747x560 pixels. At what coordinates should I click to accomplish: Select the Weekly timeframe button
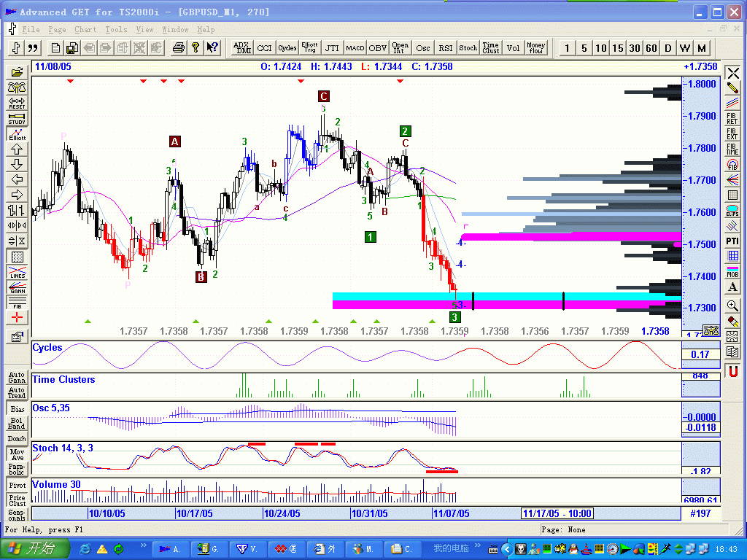(685, 48)
